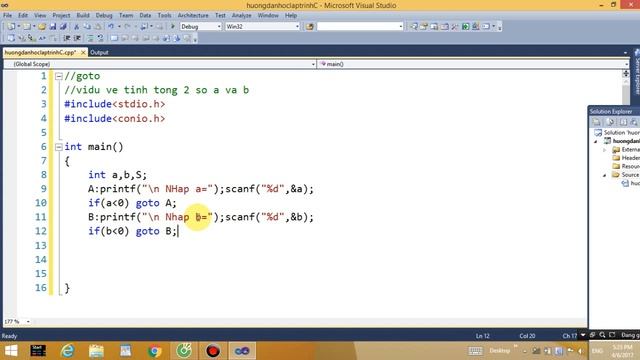Open the Server Explorer side tab
This screenshot has width=640, height=360.
tap(637, 72)
